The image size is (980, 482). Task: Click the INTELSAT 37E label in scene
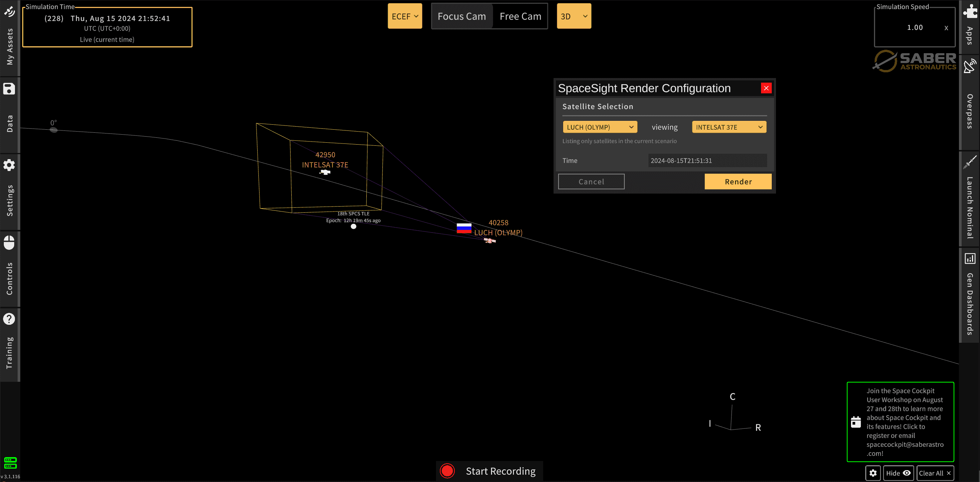(325, 165)
